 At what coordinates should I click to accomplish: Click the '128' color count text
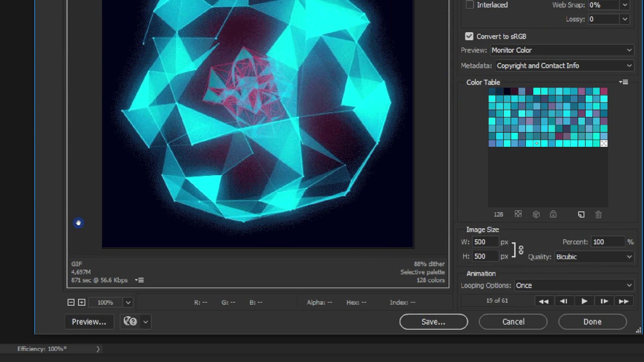tap(498, 214)
